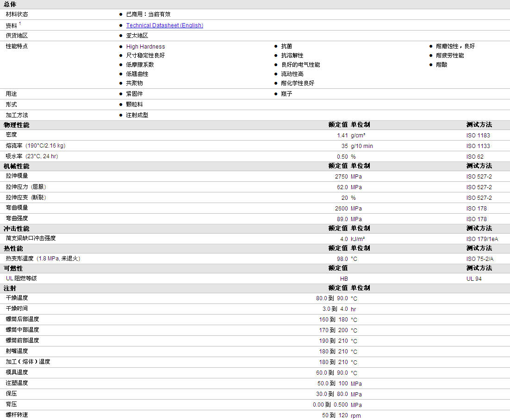Screen dimensions: 510x420
Task: Click the UL 阻燃等级 property link
Action: [21, 278]
